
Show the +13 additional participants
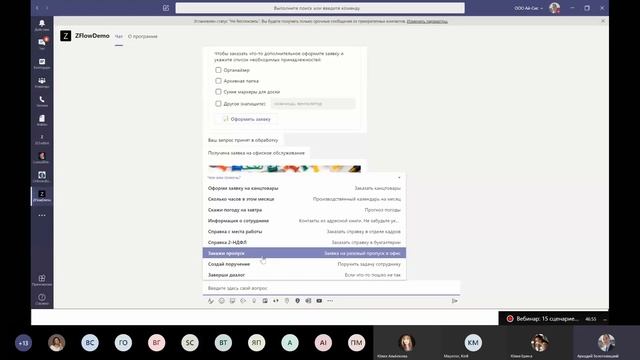23,343
